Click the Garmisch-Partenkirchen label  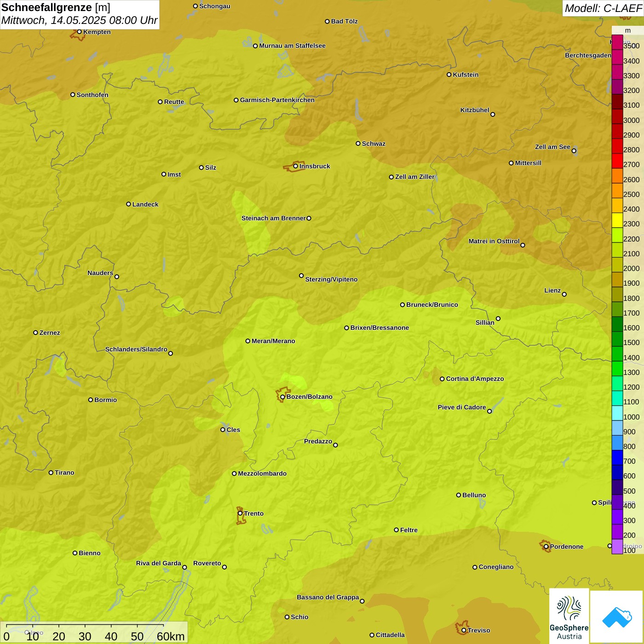click(277, 100)
